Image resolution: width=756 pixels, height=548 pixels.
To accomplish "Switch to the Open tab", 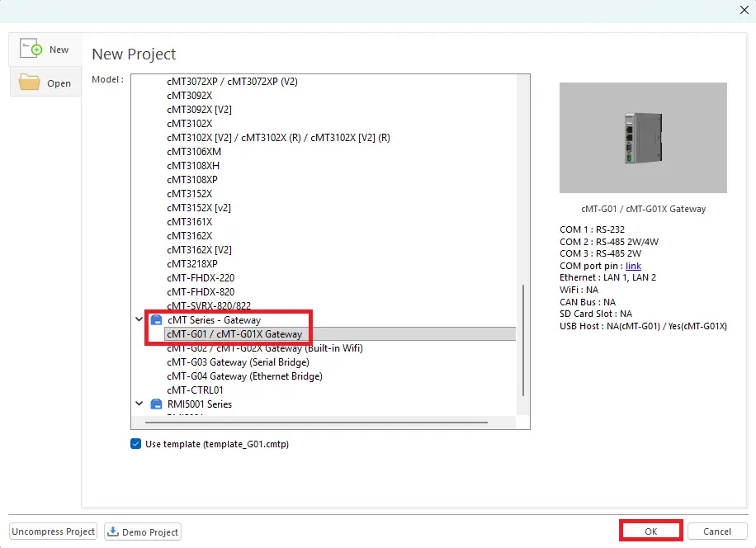I will pos(45,83).
